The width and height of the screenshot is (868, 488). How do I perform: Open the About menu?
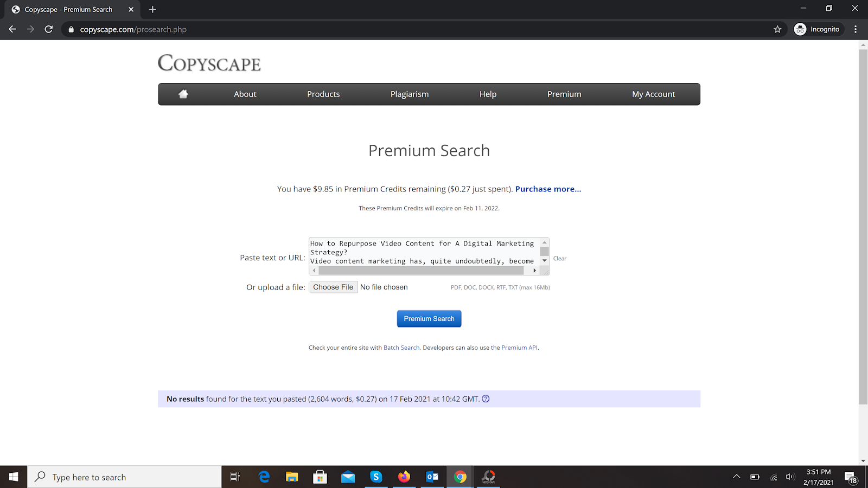click(245, 94)
